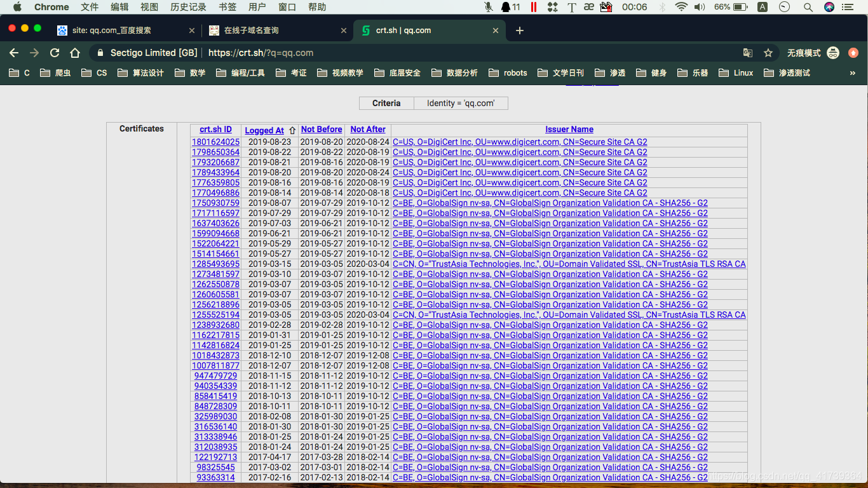
Task: Go back with the browser back arrow
Action: (14, 53)
